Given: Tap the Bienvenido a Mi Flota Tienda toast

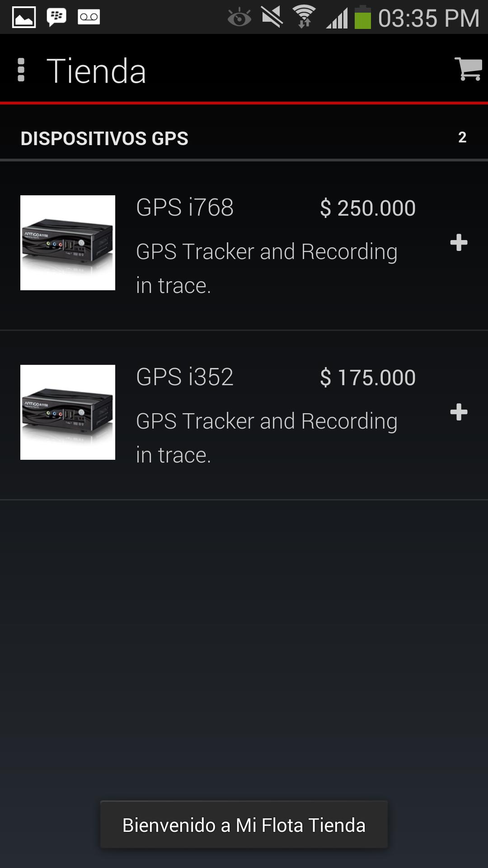Looking at the screenshot, I should coord(244,825).
